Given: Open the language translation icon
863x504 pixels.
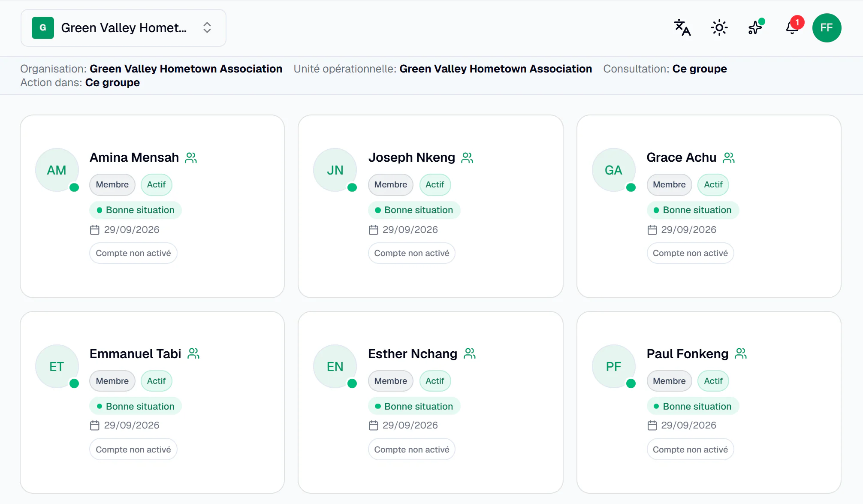Looking at the screenshot, I should tap(682, 28).
